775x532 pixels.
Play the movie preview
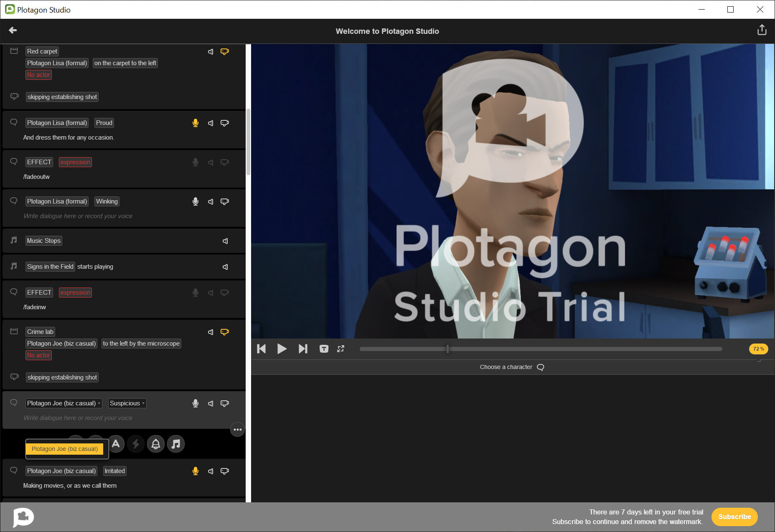[x=282, y=349]
